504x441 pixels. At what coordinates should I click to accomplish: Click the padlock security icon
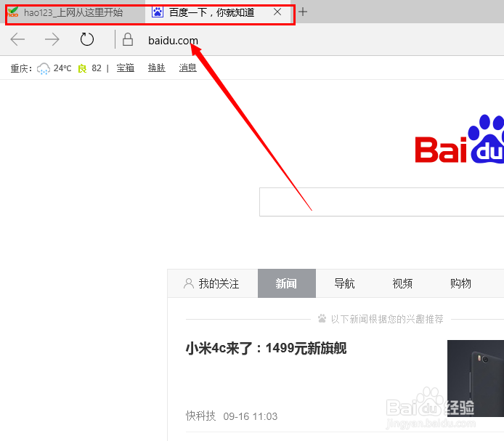128,39
